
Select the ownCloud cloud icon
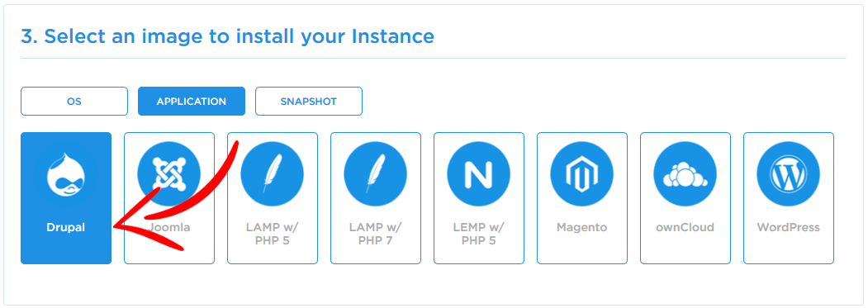click(x=685, y=173)
